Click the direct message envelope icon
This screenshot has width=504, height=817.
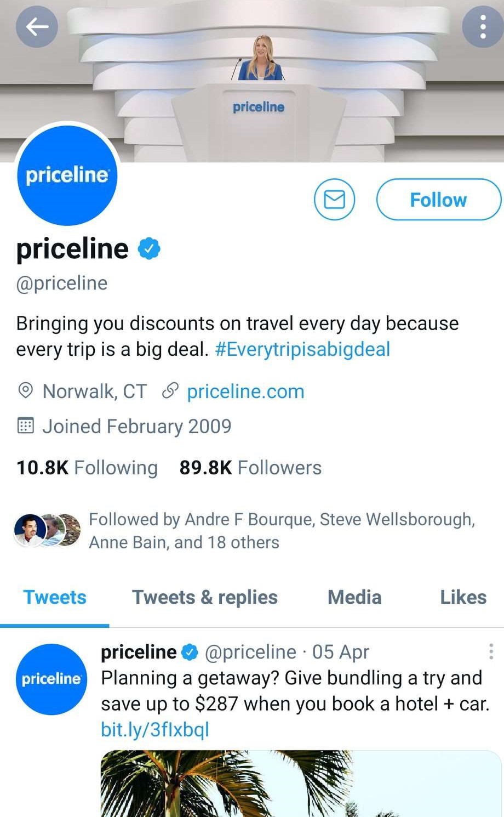point(334,200)
